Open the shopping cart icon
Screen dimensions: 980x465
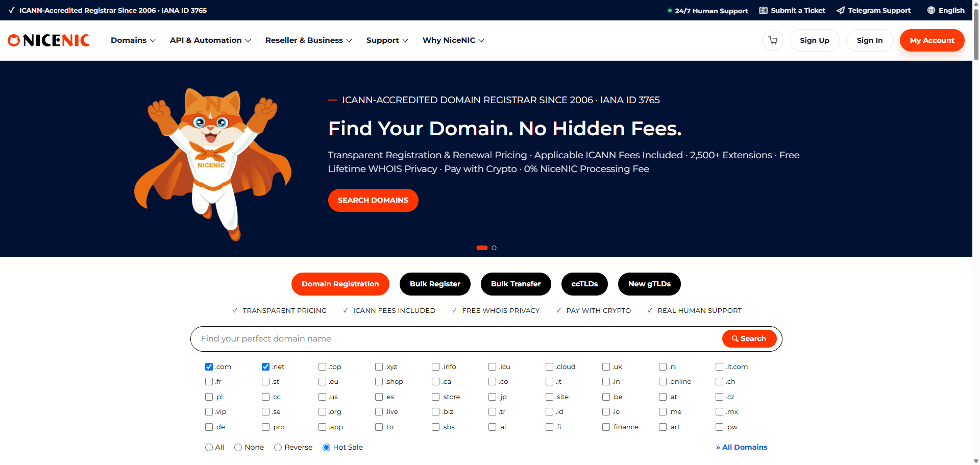click(773, 40)
